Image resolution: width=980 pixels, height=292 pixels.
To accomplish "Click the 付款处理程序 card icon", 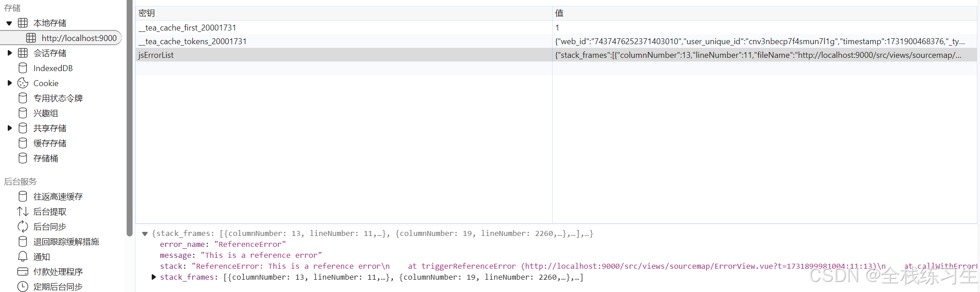I will pyautogui.click(x=23, y=272).
